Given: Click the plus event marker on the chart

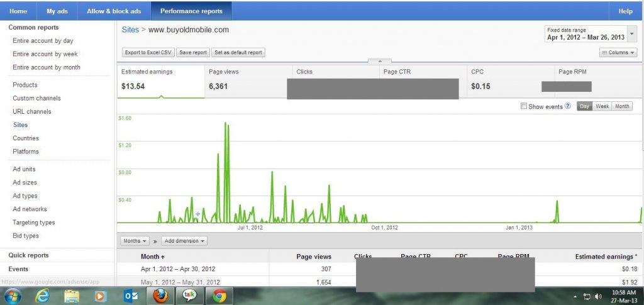Looking at the screenshot, I should click(x=197, y=214).
